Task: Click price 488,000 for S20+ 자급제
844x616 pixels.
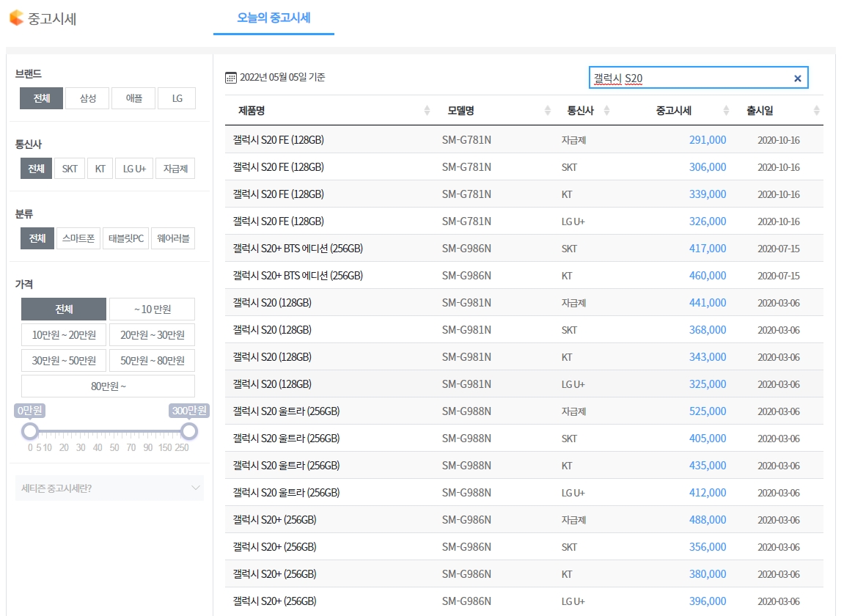Action: [708, 520]
